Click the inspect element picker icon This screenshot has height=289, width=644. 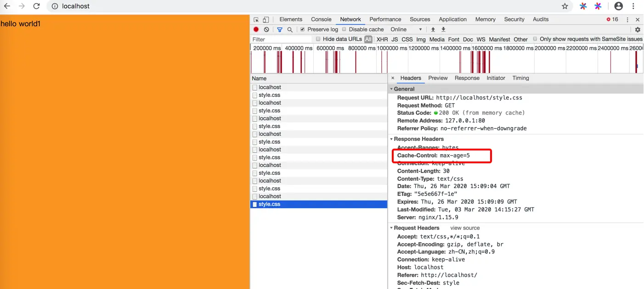click(256, 20)
